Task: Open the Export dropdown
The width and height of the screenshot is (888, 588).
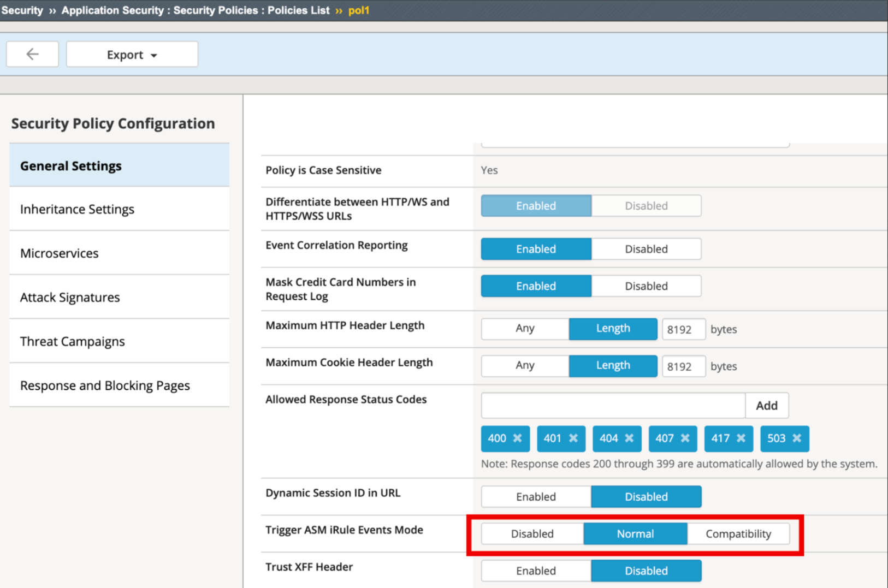Action: [131, 54]
